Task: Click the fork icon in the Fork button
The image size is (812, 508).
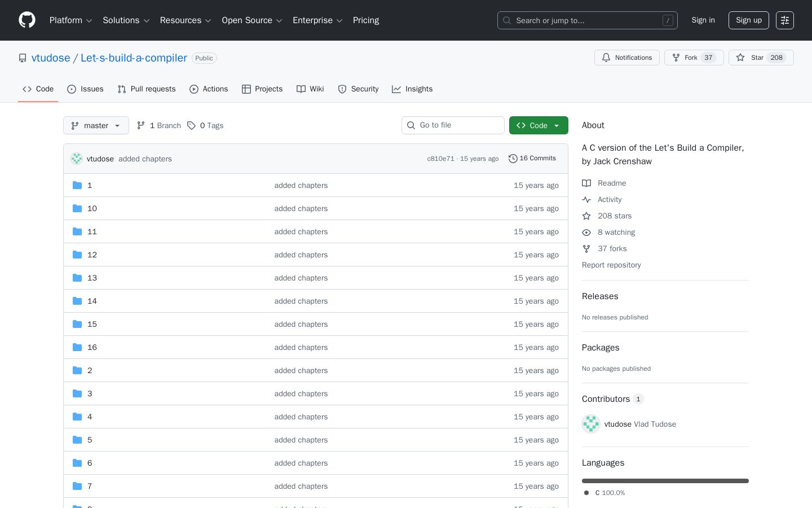Action: 676,58
